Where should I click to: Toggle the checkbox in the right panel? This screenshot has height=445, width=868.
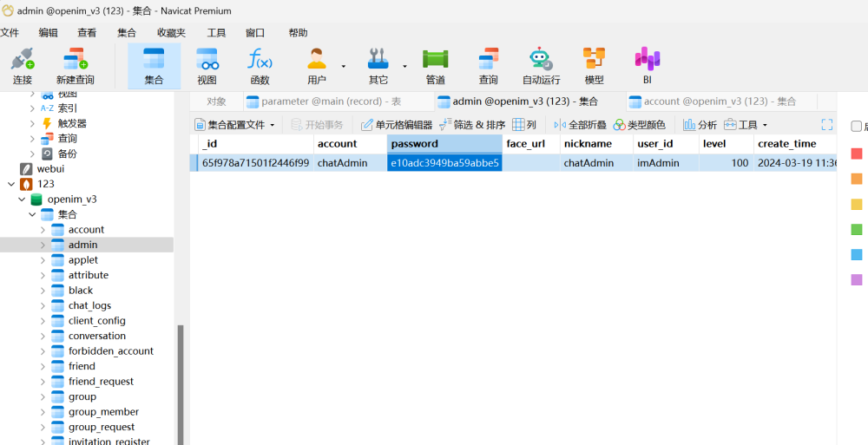point(857,126)
